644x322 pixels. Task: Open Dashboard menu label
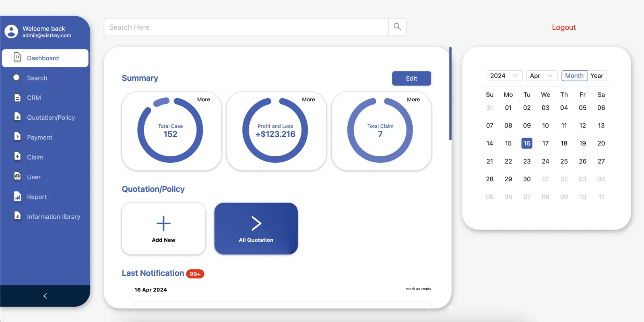tap(43, 58)
